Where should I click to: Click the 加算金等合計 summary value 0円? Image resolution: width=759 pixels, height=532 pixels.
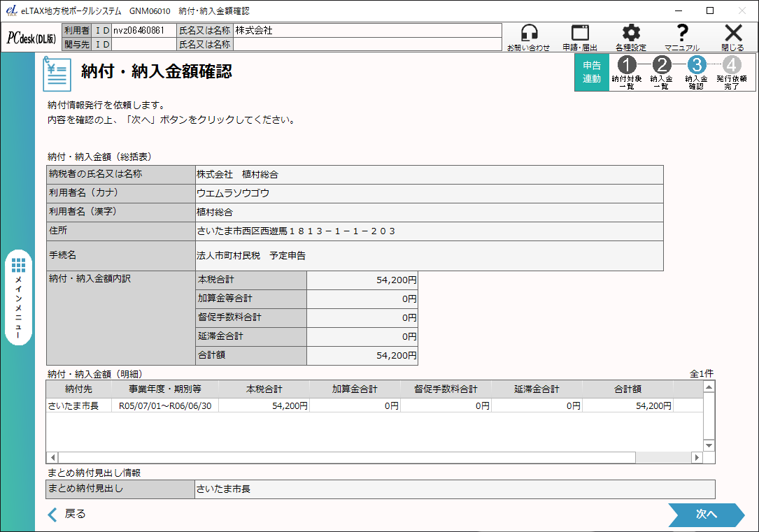(x=362, y=299)
